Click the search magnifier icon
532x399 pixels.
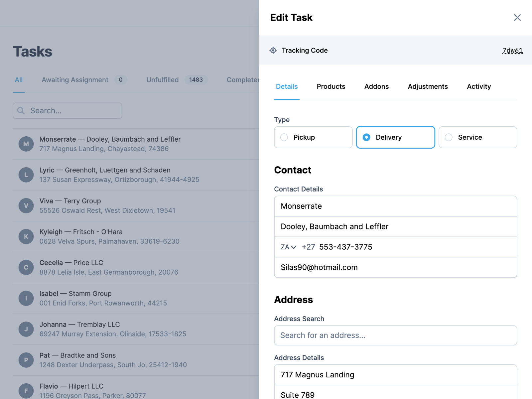pyautogui.click(x=21, y=110)
